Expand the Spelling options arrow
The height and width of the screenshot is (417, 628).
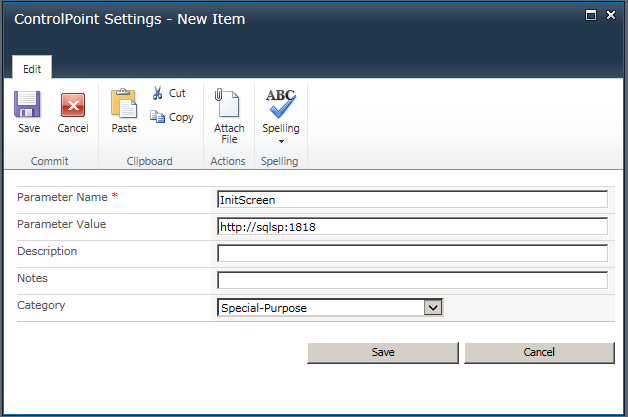tap(280, 141)
